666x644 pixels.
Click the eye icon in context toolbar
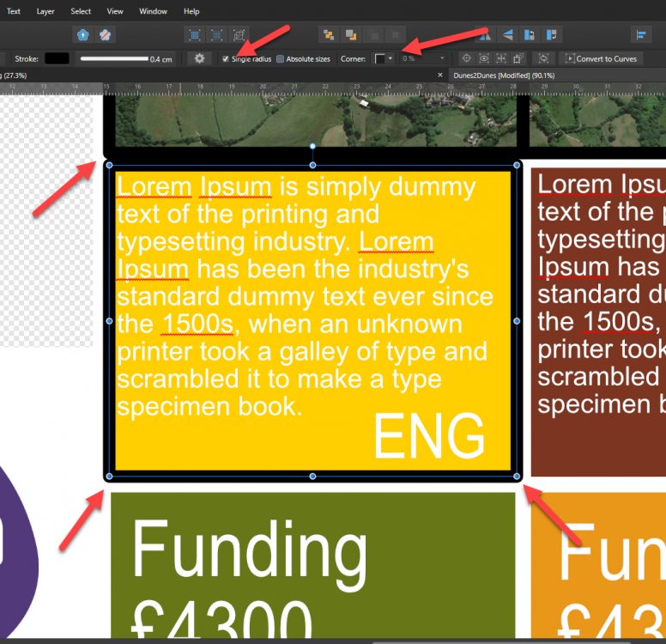click(485, 58)
